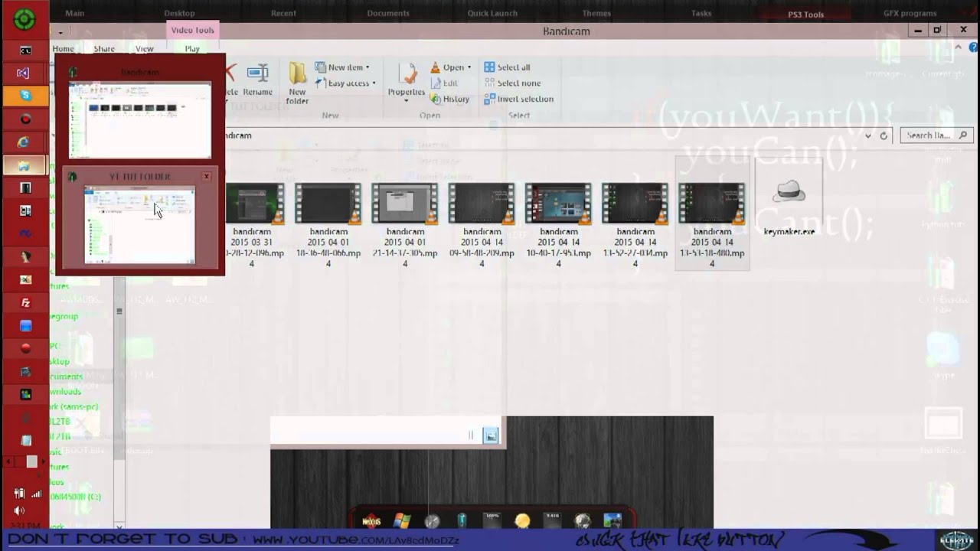This screenshot has height=551, width=980.
Task: Click Edit in the Open group
Action: (444, 83)
